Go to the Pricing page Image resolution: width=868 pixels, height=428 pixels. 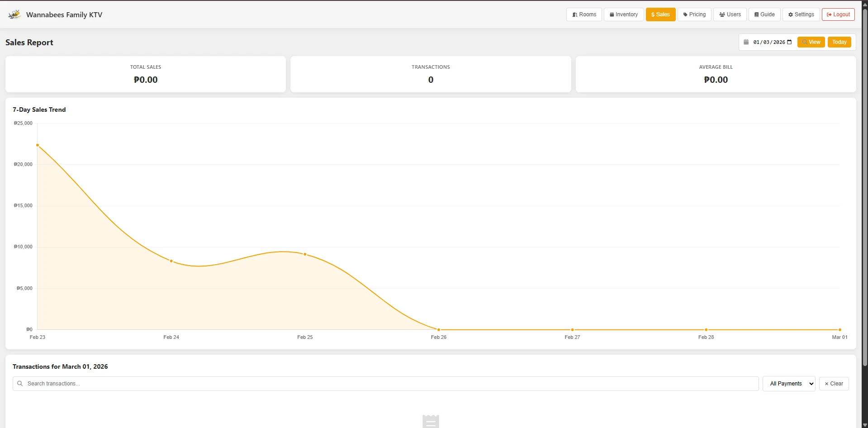tap(694, 14)
